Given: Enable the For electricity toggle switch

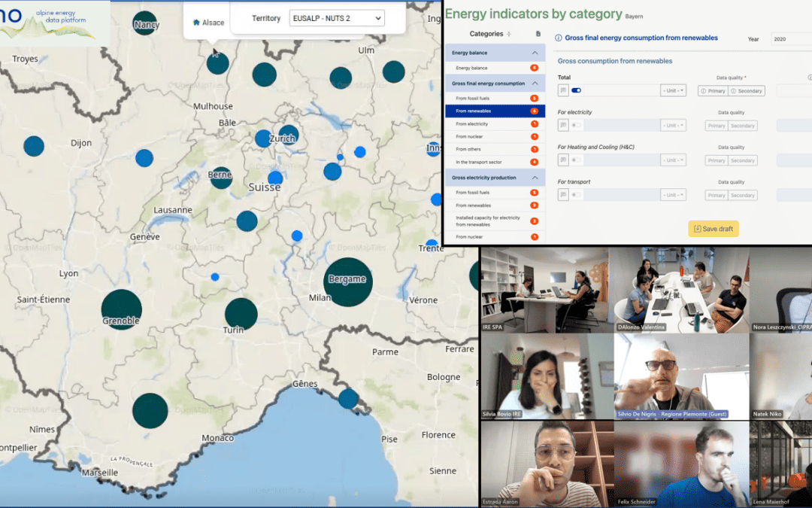Looking at the screenshot, I should (577, 126).
